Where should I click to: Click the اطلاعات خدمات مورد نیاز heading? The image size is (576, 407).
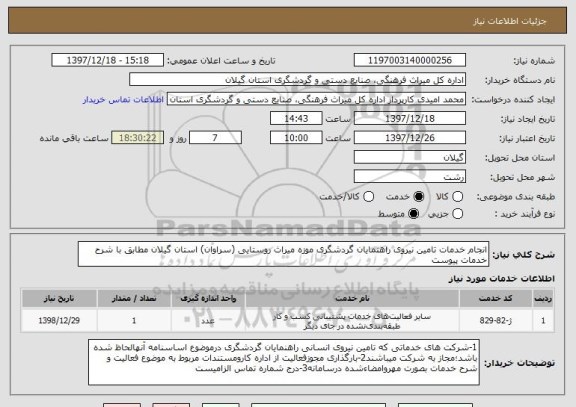coord(501,279)
